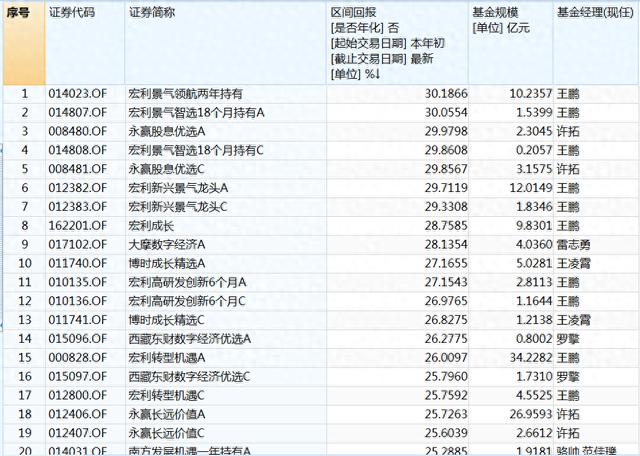
Task: Select code cell 015097.OF
Action: [78, 376]
